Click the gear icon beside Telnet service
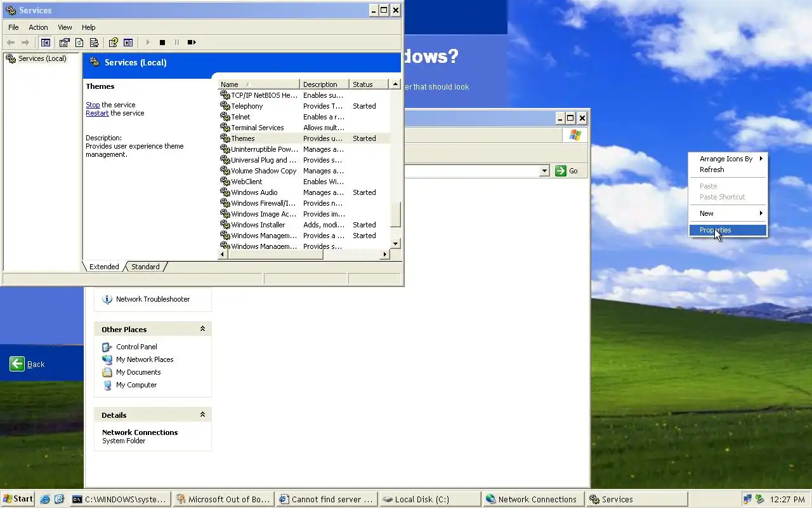Screen dimensions: 812x508 [x=225, y=117]
